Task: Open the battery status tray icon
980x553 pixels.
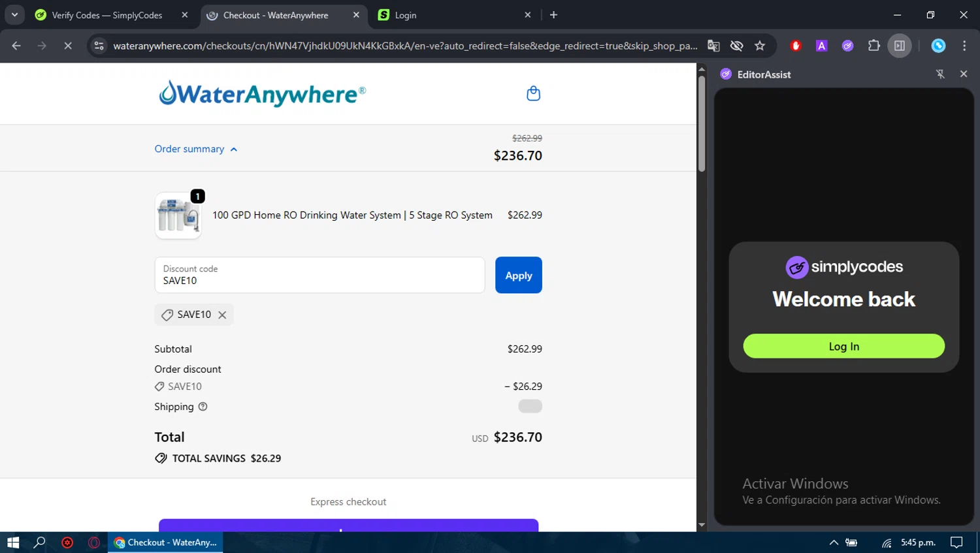Action: click(851, 543)
